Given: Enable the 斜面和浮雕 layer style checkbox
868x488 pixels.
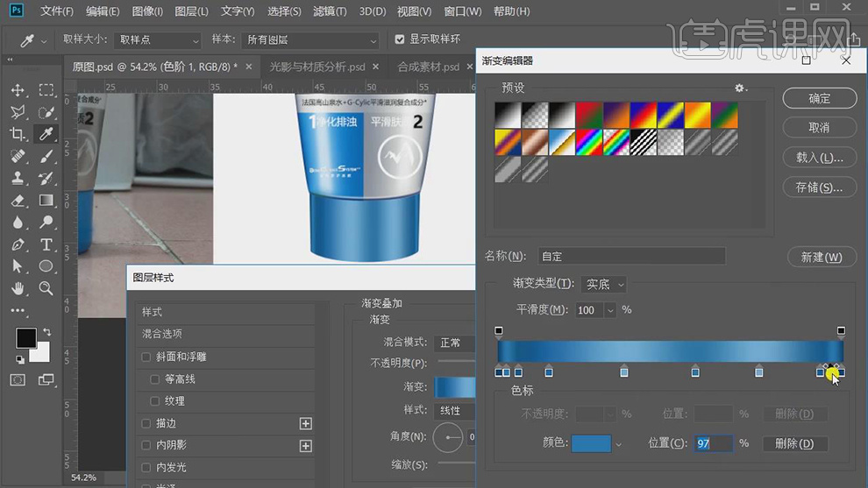Looking at the screenshot, I should point(146,357).
